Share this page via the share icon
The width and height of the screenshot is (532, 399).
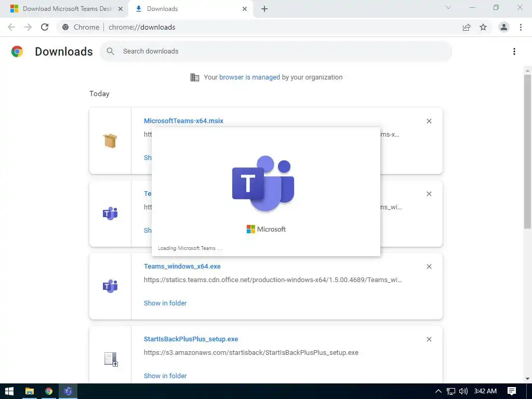[x=467, y=27]
